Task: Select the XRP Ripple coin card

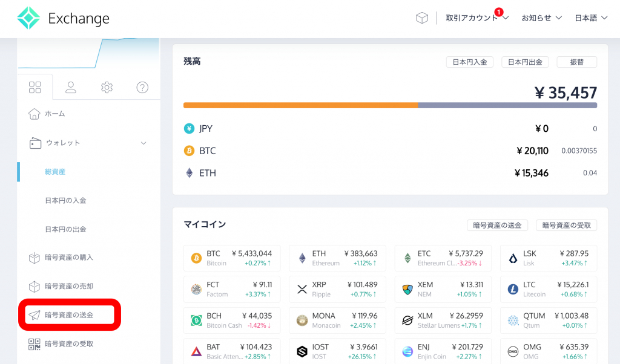Action: coord(337,289)
